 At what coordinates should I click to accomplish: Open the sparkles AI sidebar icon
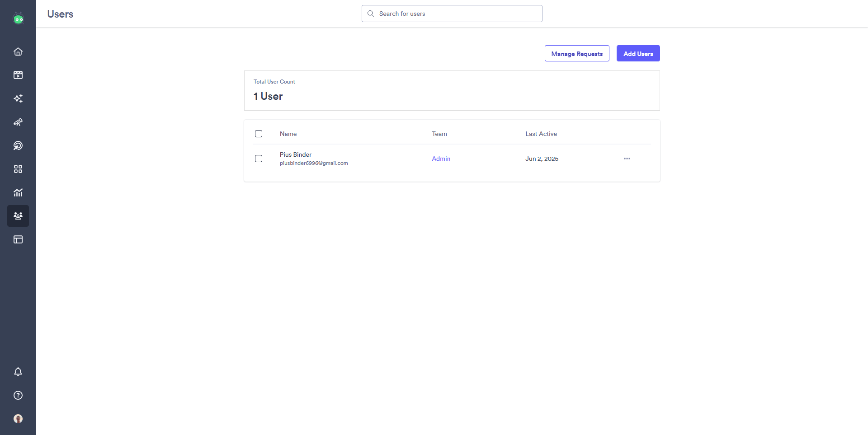[x=18, y=98]
